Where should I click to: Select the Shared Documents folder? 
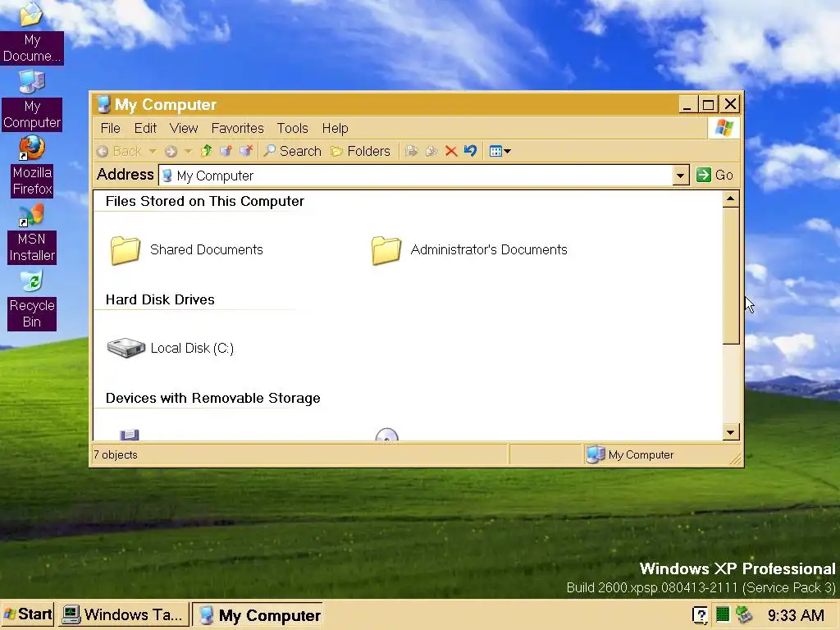tap(186, 249)
